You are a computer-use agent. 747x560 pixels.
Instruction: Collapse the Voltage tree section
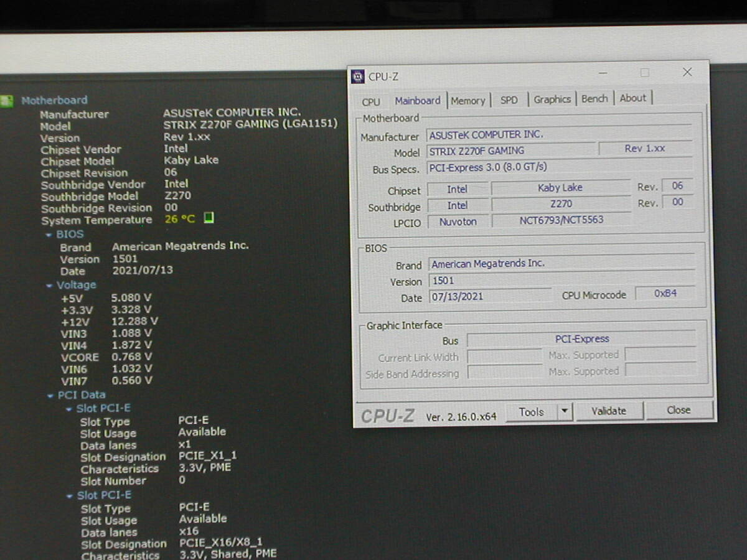(x=49, y=286)
